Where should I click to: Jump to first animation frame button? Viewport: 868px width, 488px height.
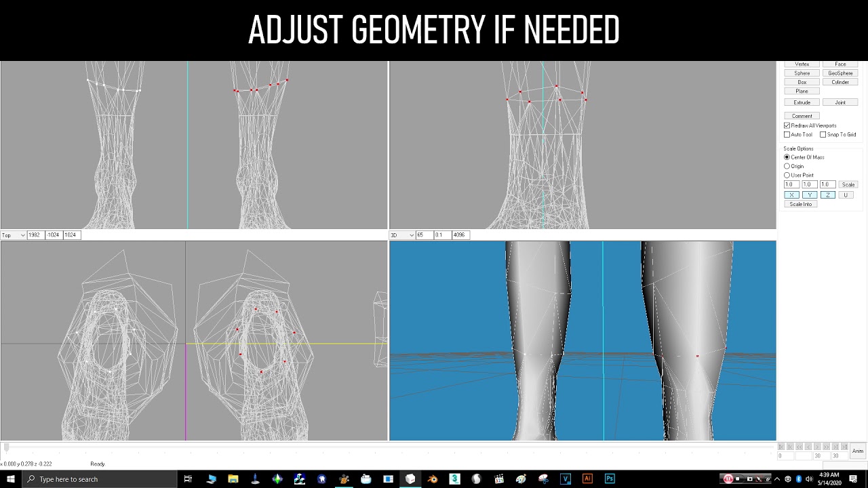(x=781, y=447)
